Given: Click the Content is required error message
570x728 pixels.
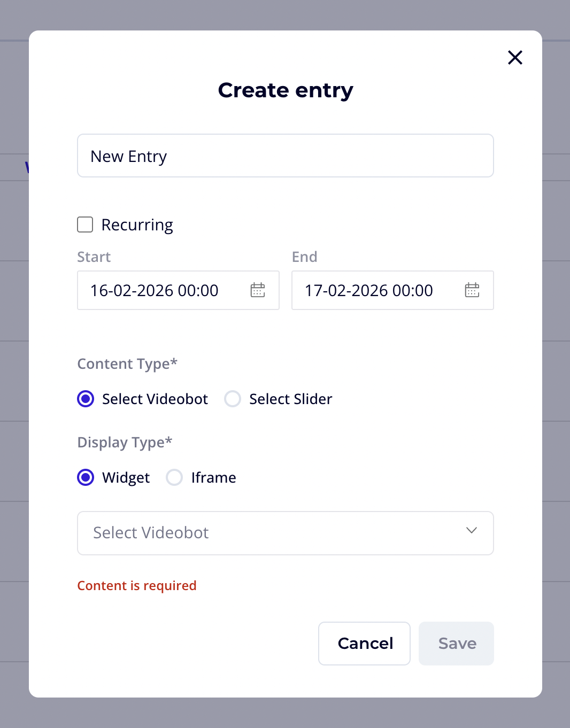Looking at the screenshot, I should click(137, 586).
